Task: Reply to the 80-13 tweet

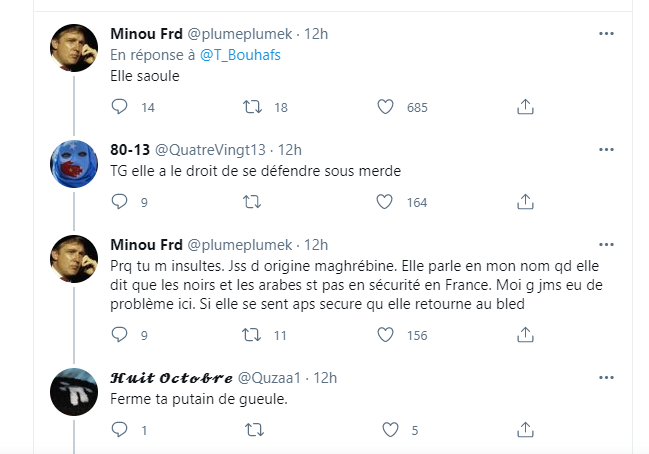Action: coord(119,202)
